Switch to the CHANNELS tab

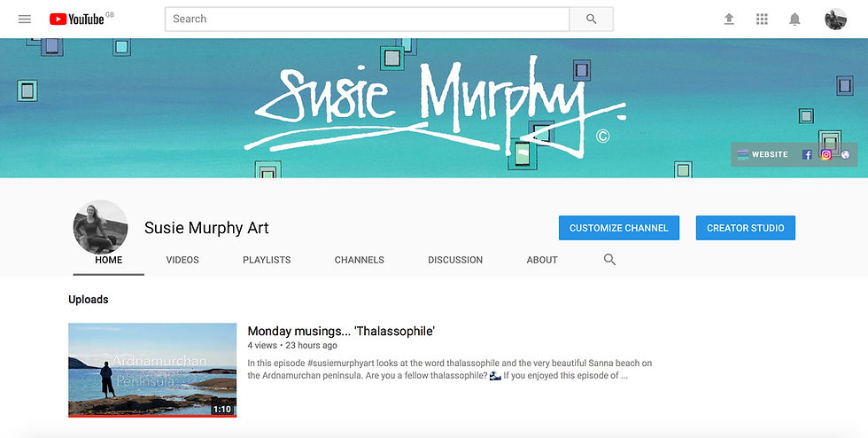[x=360, y=260]
